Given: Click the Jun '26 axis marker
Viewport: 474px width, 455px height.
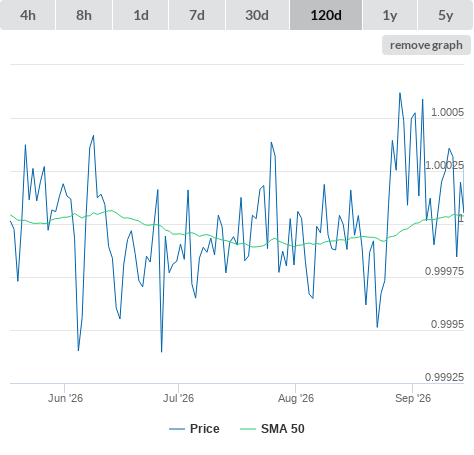Looking at the screenshot, I should pos(65,398).
